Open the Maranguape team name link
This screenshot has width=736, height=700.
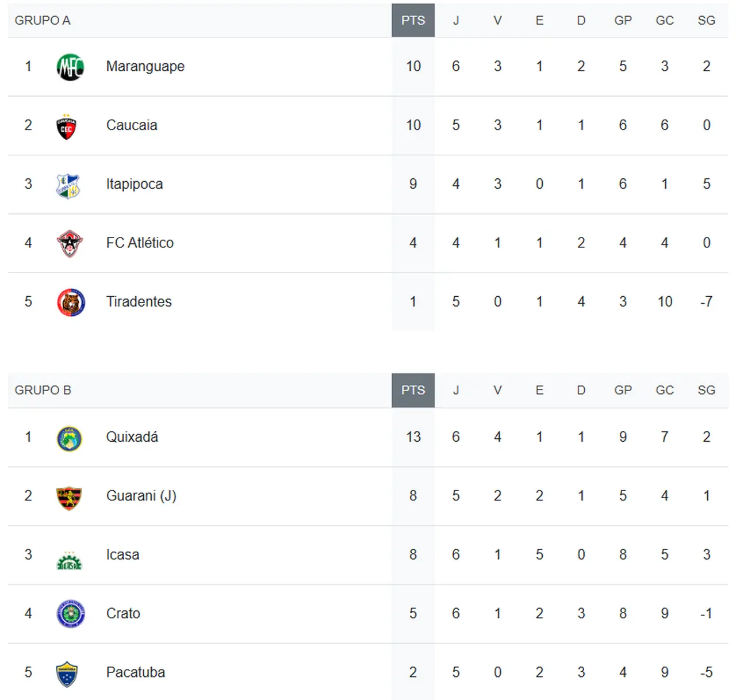point(145,67)
